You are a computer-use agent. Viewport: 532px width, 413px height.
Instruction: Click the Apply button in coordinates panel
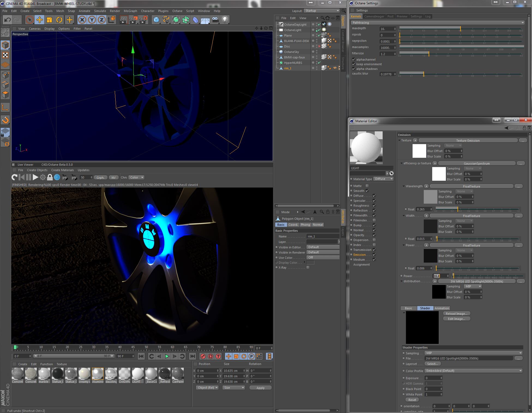point(260,388)
